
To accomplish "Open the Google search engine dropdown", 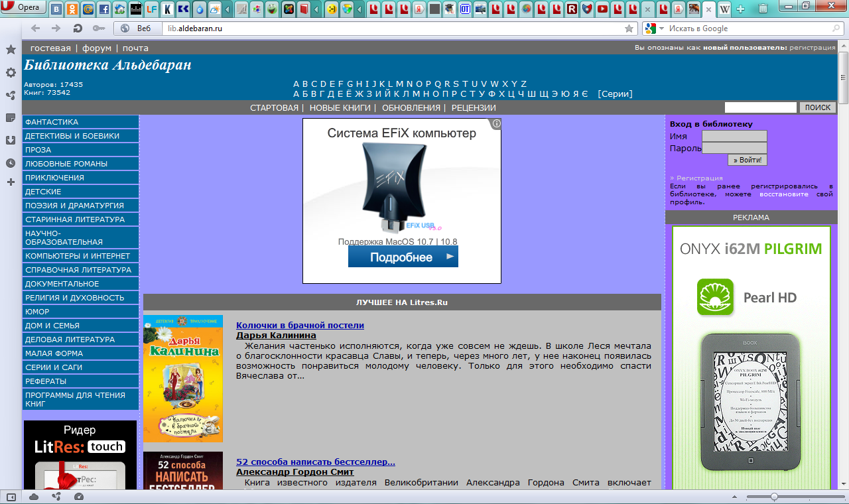I will 653,29.
